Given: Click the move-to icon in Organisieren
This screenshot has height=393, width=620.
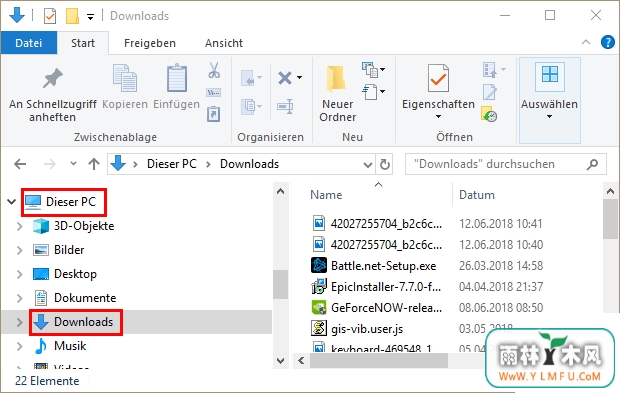Looking at the screenshot, I should pyautogui.click(x=248, y=78).
